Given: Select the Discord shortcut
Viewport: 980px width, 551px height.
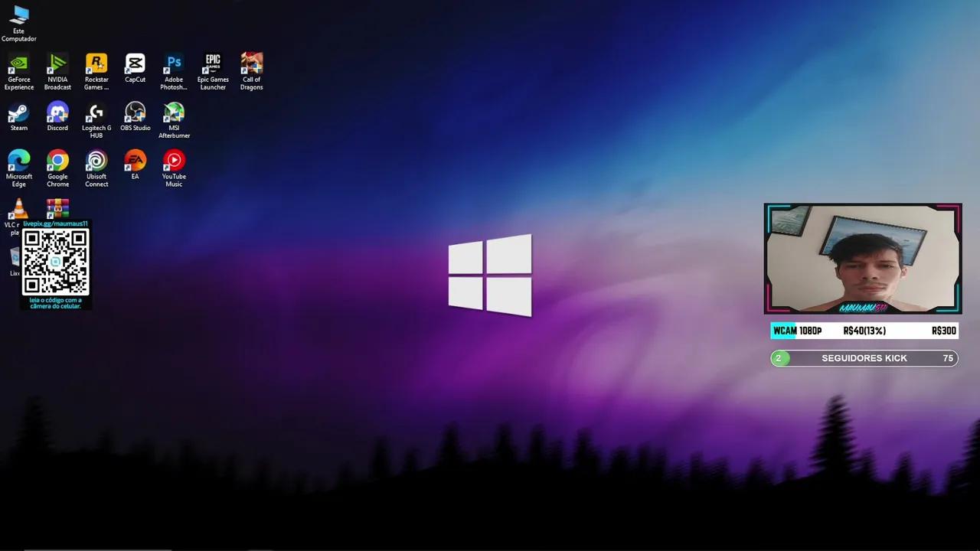Looking at the screenshot, I should [x=57, y=117].
